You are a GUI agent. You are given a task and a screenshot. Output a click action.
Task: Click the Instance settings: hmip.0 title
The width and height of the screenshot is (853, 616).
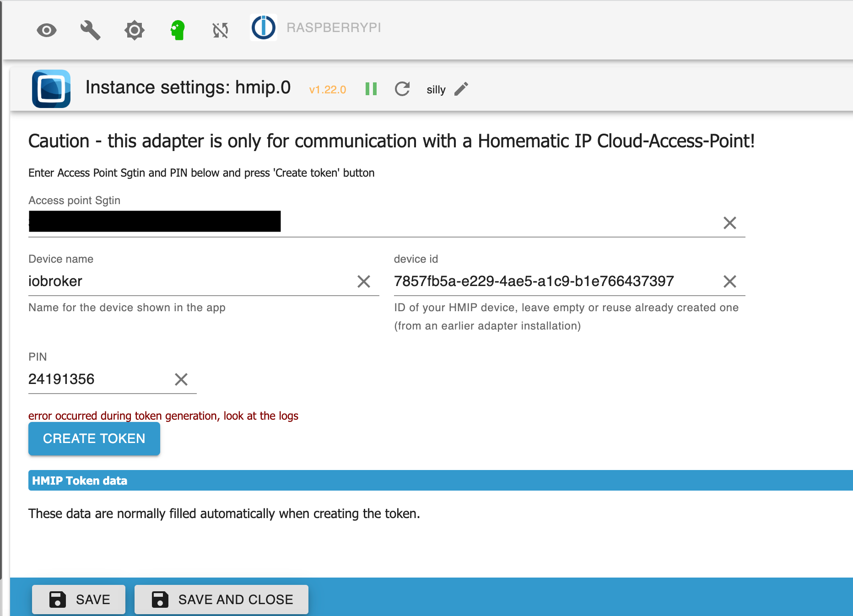[x=188, y=87]
